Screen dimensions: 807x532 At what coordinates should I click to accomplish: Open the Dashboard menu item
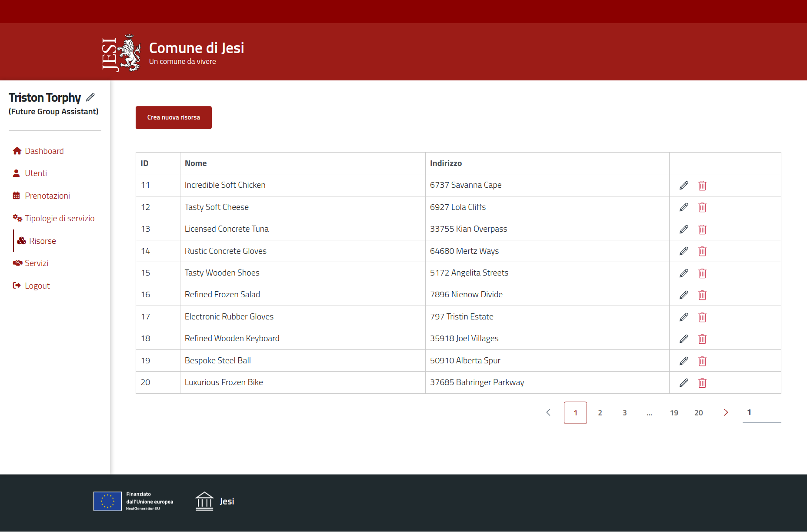[44, 151]
